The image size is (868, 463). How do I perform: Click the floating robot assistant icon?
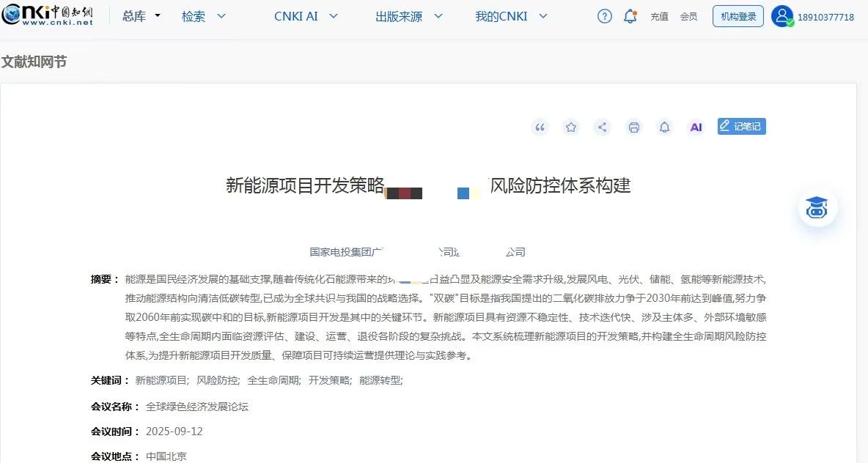(x=817, y=207)
